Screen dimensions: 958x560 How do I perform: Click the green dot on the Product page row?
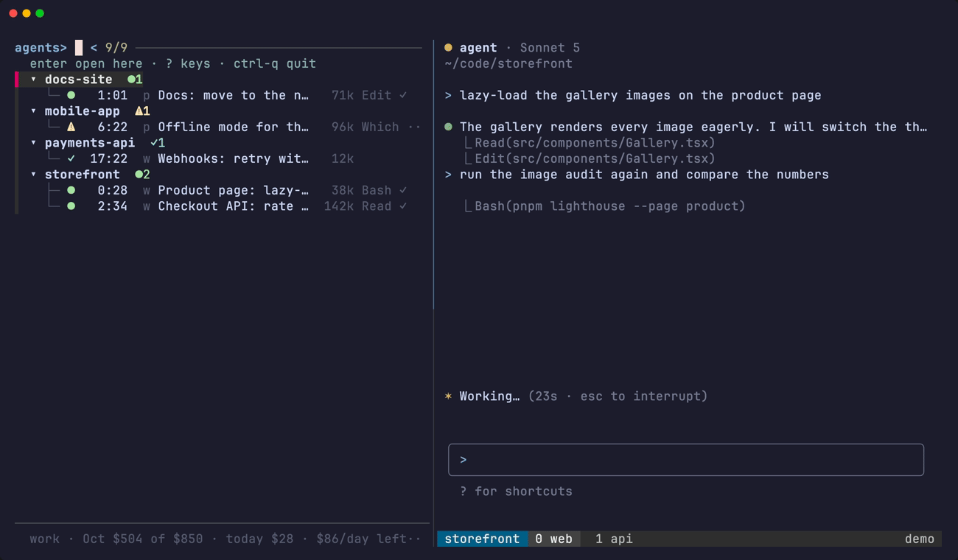pyautogui.click(x=71, y=190)
